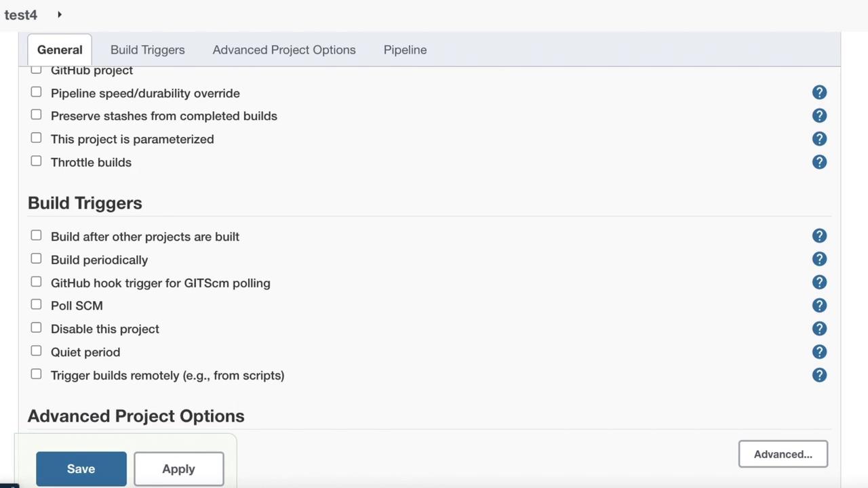
Task: Click the Throttle builds help icon
Action: coord(819,162)
